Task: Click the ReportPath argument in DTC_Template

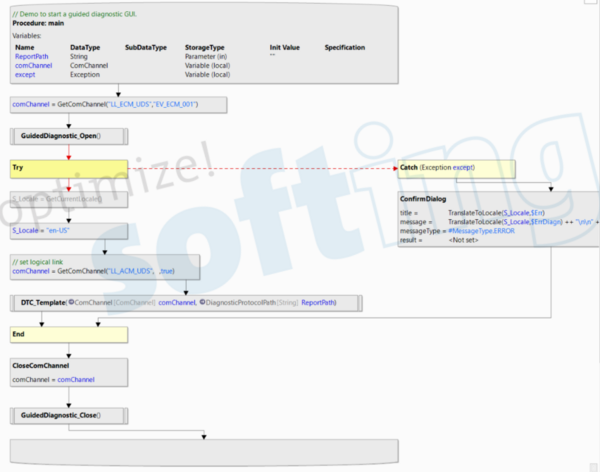Action: click(318, 302)
